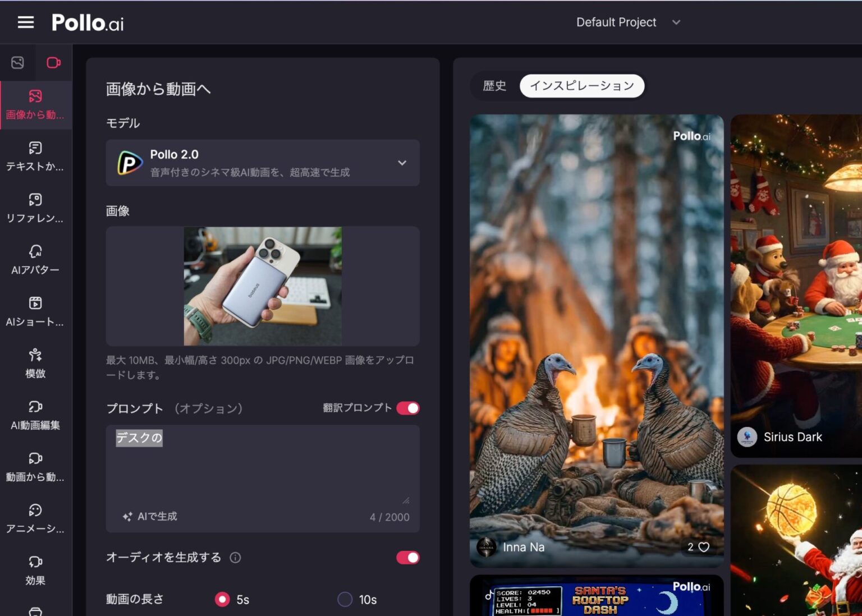This screenshot has width=862, height=616.
Task: Open the テキストから動画 tool
Action: point(35,156)
